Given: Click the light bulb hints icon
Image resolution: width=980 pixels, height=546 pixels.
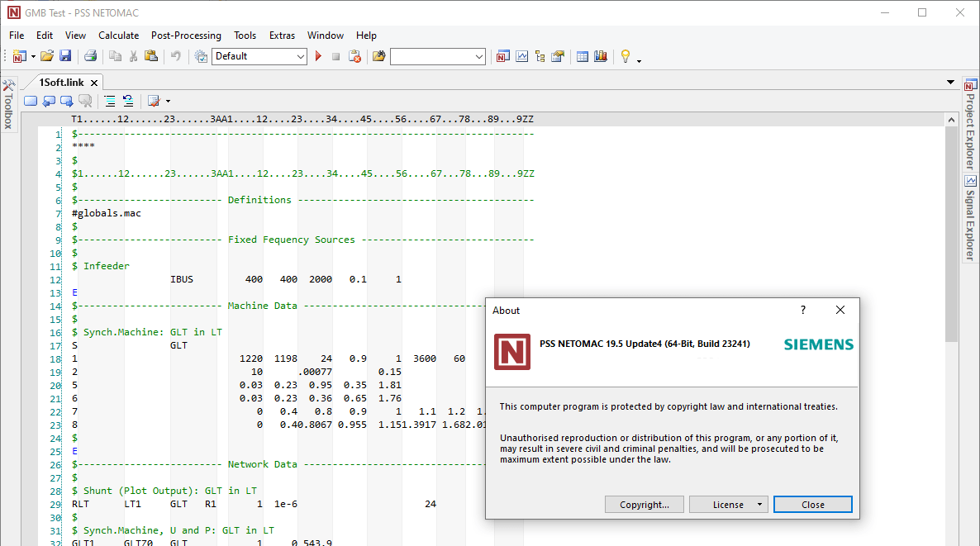Looking at the screenshot, I should [x=625, y=56].
